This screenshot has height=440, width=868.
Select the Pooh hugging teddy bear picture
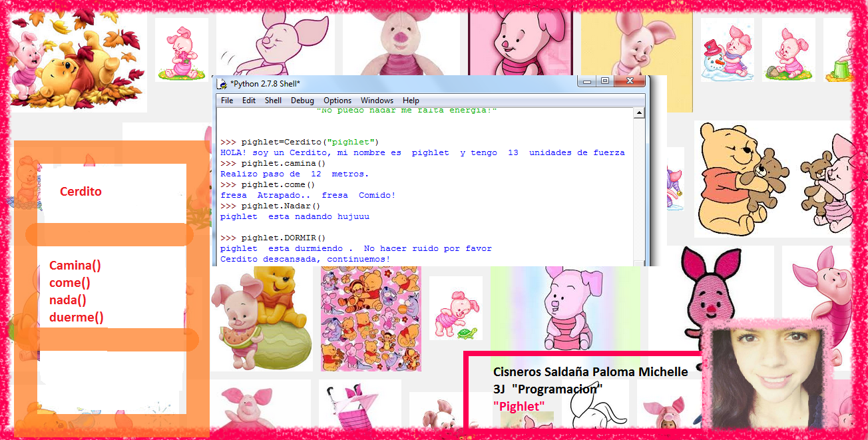pos(742,178)
